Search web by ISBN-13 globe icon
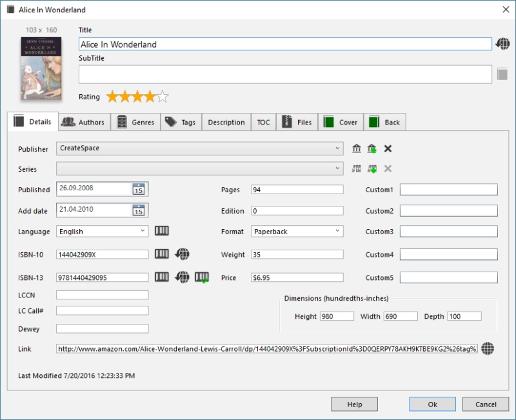This screenshot has height=420, width=516. 182,277
